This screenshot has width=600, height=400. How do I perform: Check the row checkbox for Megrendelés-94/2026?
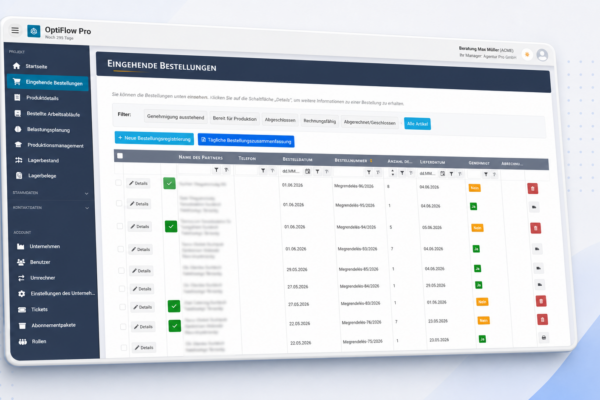[120, 226]
